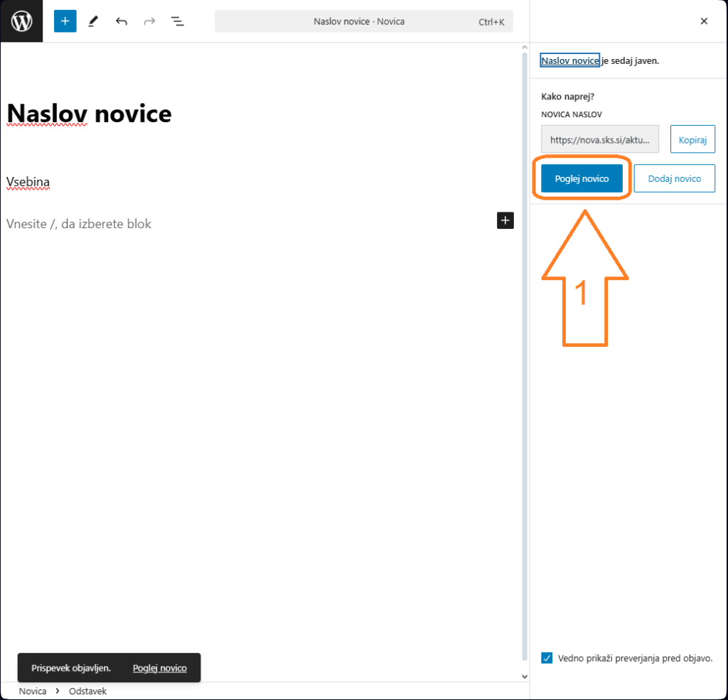This screenshot has height=700, width=728.
Task: Click the post URL input field
Action: click(x=599, y=140)
